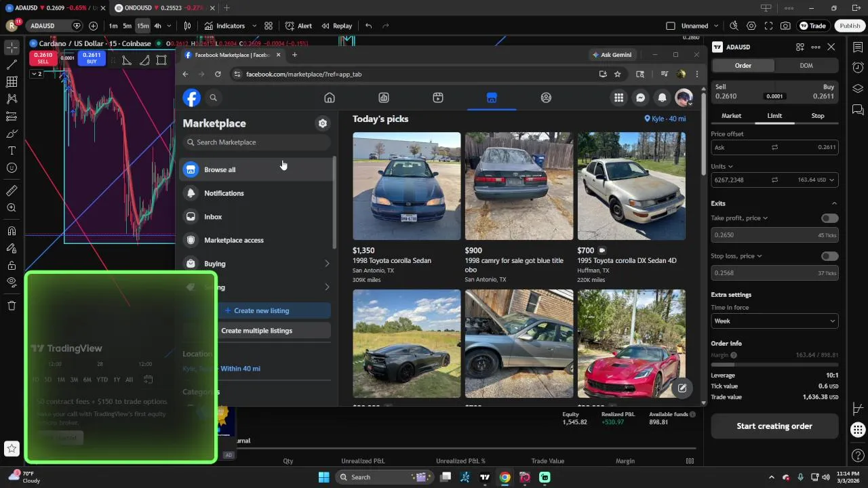Add symbol to compare with plus icon
This screenshot has width=868, height=488.
tap(93, 26)
